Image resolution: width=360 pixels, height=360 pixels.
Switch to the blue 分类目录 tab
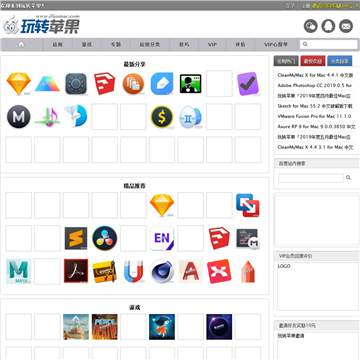[340, 61]
